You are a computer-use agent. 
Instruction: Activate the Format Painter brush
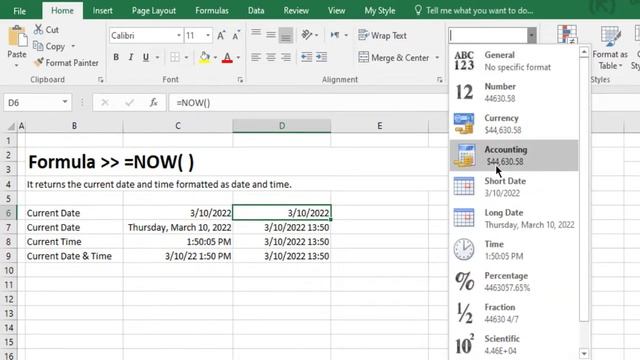[38, 62]
